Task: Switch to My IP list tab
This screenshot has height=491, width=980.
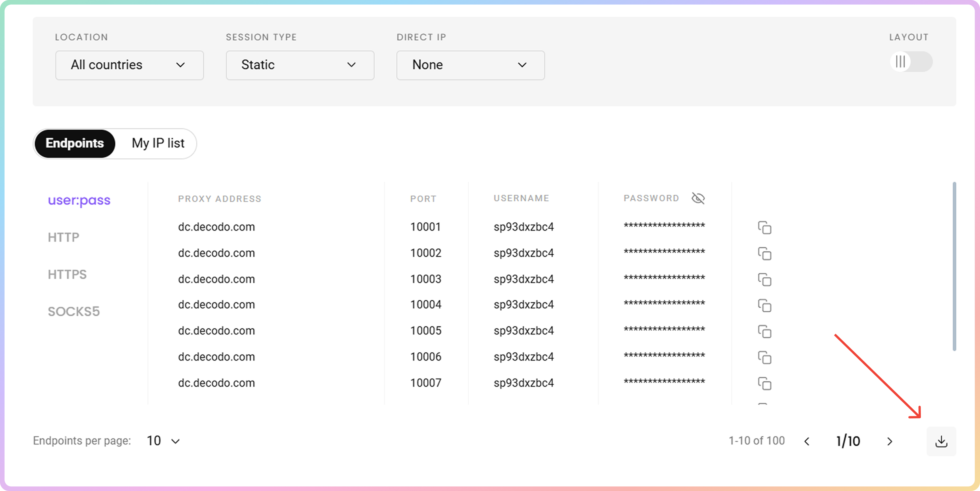Action: (158, 143)
